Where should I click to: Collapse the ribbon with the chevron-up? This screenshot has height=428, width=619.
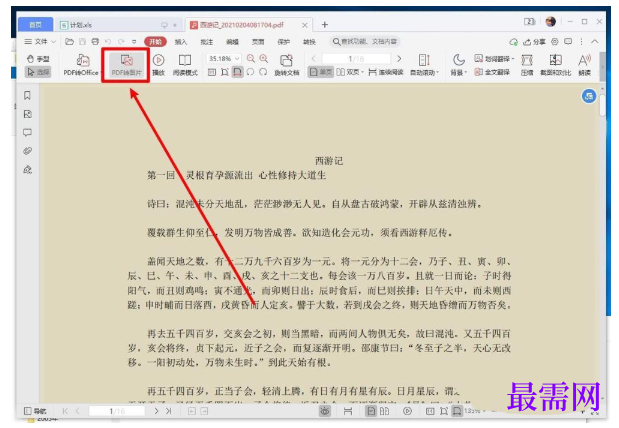[595, 41]
